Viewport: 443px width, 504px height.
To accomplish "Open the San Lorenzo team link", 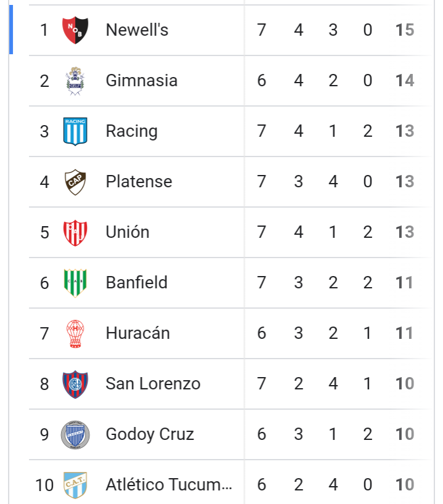I will tap(153, 383).
